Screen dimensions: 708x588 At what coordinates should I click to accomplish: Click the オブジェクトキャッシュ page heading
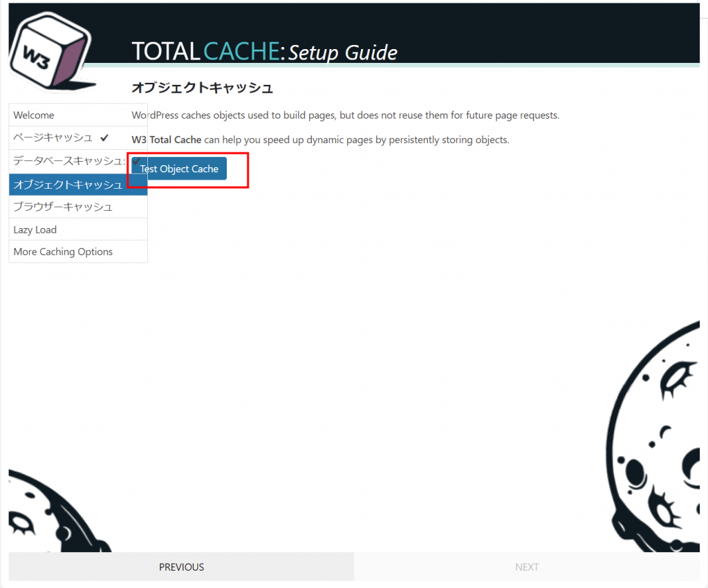[203, 87]
